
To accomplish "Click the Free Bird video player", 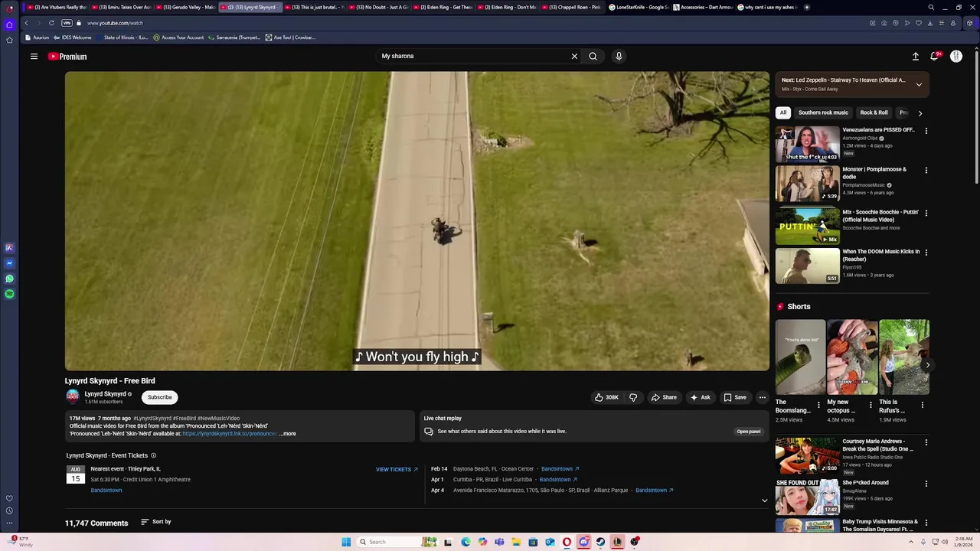I will (417, 221).
